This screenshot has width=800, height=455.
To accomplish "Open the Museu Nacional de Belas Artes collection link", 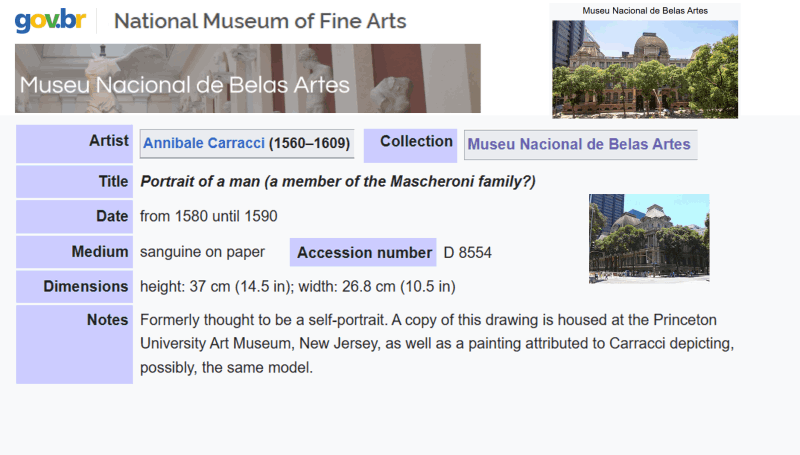I will 579,144.
